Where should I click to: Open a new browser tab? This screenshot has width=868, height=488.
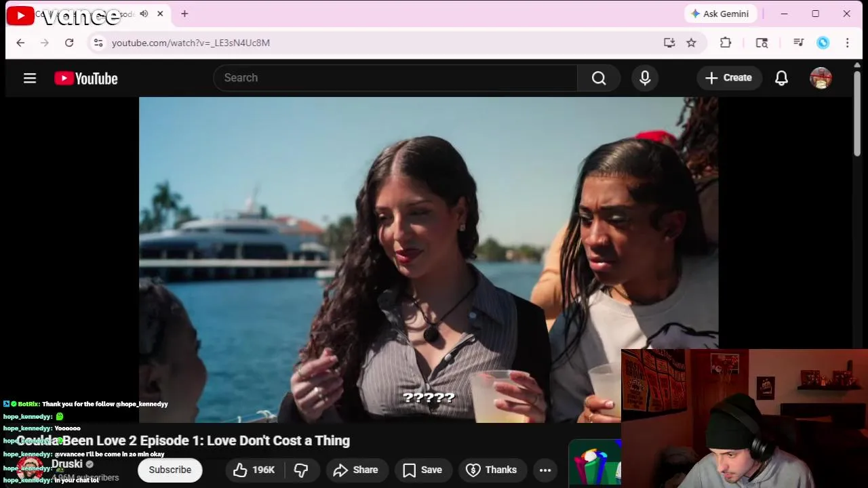tap(184, 14)
